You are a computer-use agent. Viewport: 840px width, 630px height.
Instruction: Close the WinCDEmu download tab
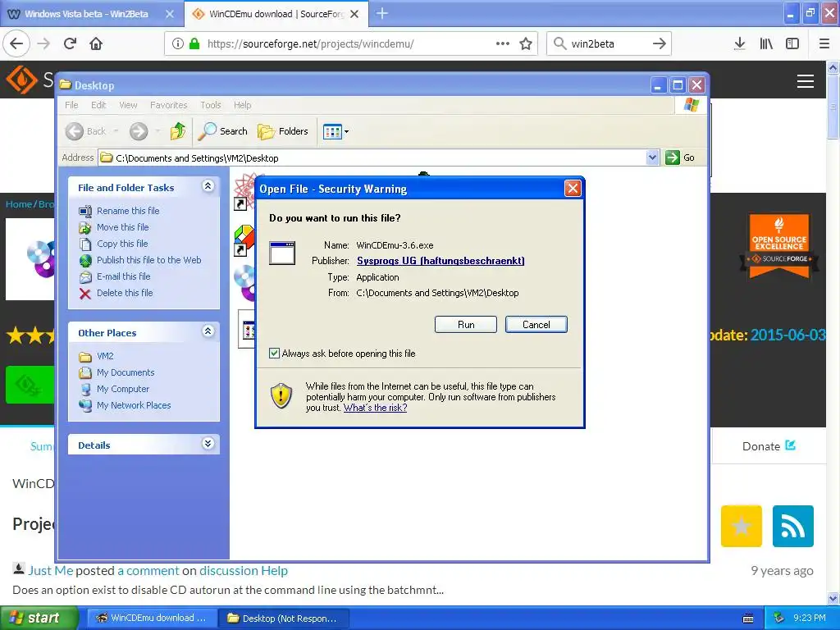(354, 14)
